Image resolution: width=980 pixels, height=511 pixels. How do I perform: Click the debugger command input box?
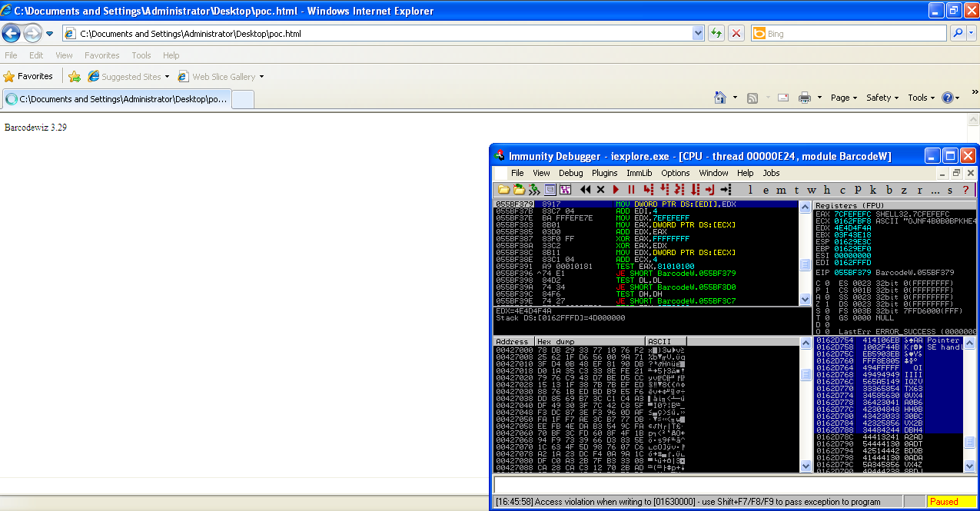point(734,484)
